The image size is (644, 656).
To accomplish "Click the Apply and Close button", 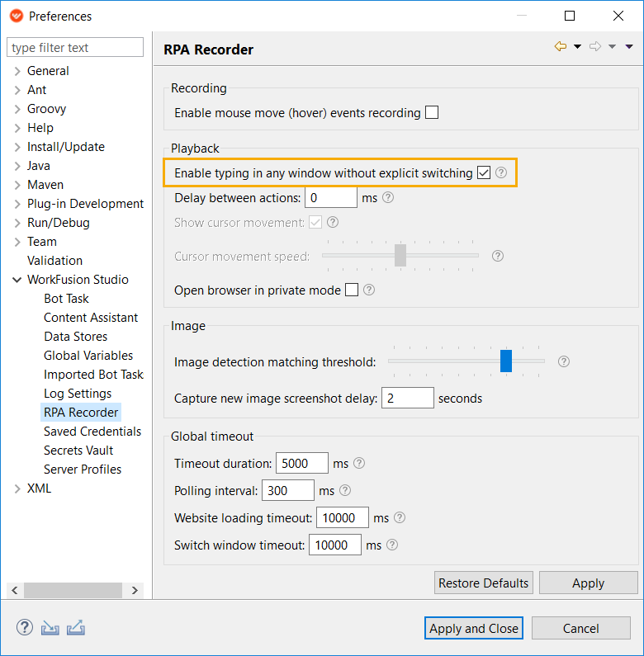I will (x=474, y=628).
